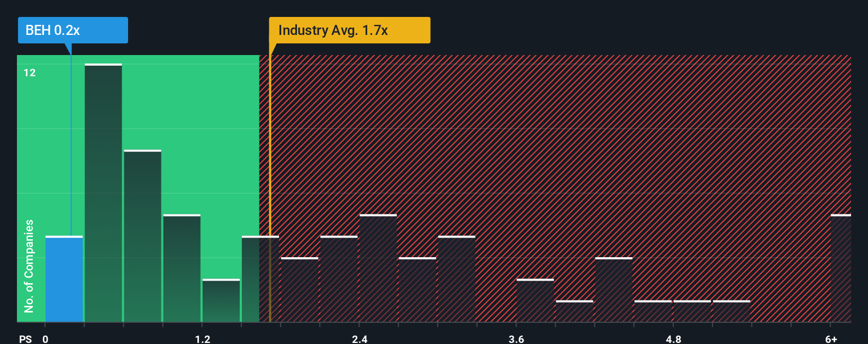This screenshot has height=344, width=868.
Task: Click the rightmost 6+ bar
Action: tap(841, 268)
